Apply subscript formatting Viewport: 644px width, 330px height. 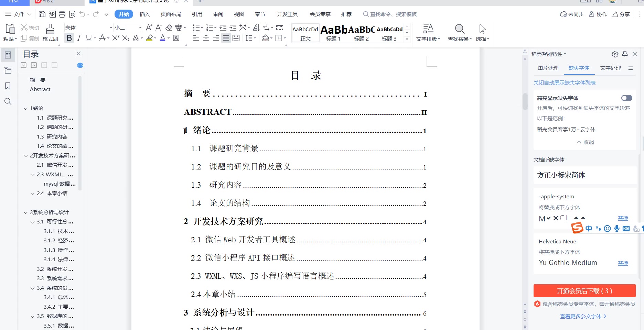(126, 38)
